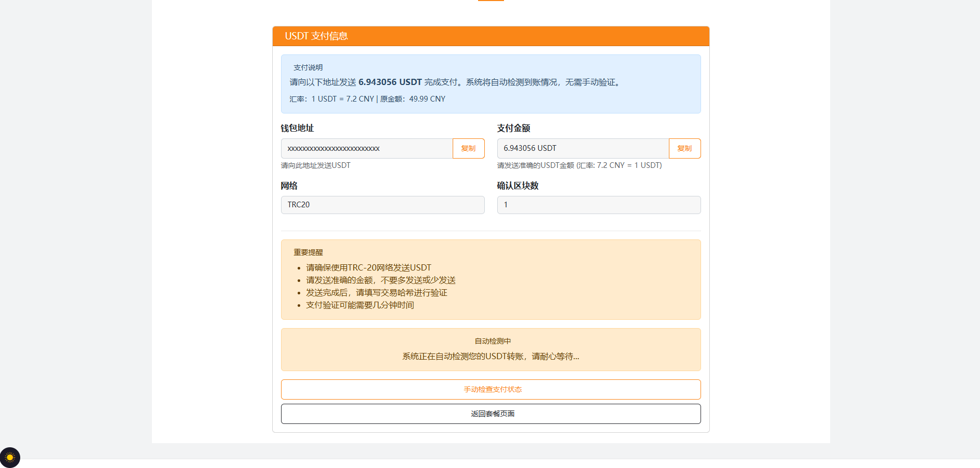Click the 汇率 exchange rate line

367,98
